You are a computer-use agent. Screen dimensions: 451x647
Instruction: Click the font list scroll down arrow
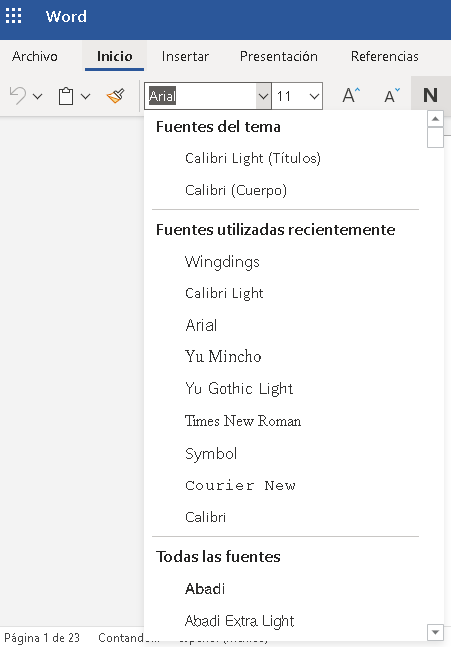[x=435, y=632]
